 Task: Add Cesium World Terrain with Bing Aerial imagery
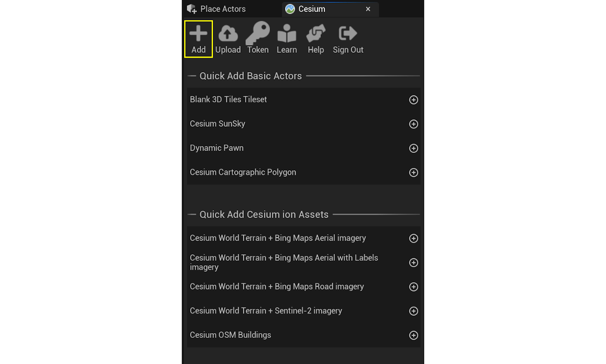(x=413, y=238)
